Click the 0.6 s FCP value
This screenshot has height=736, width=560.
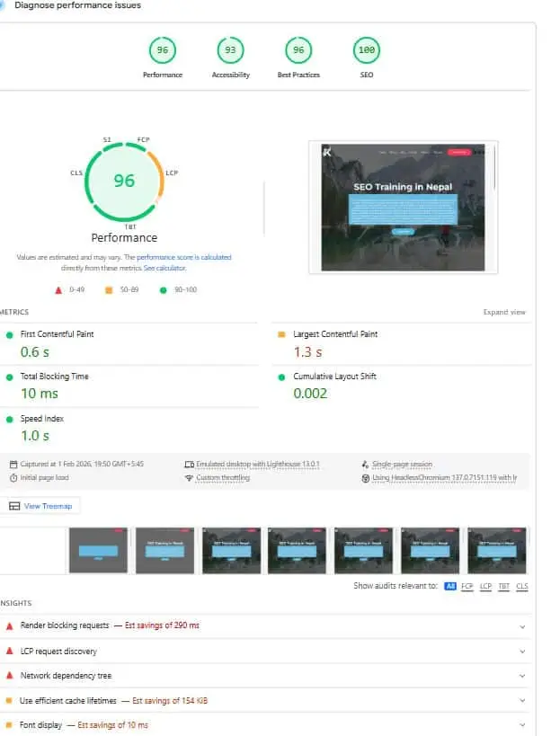coord(35,352)
